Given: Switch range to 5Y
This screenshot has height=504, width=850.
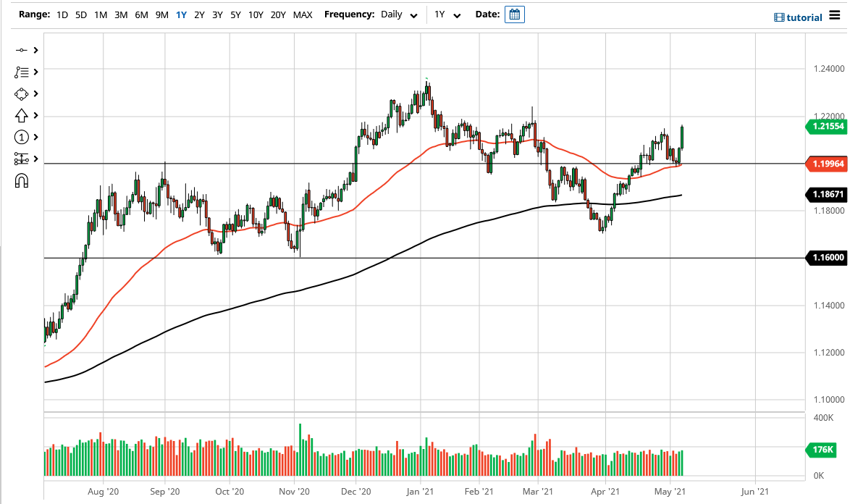Looking at the screenshot, I should pos(235,14).
